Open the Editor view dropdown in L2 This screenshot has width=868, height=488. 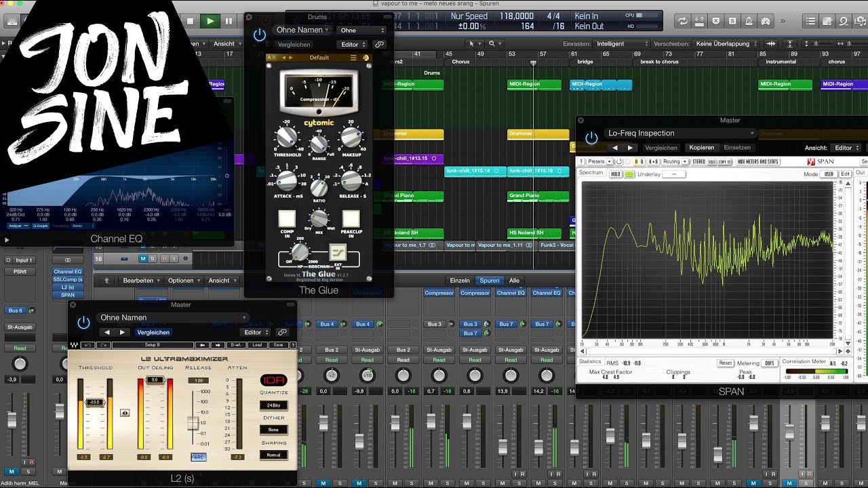click(x=256, y=332)
